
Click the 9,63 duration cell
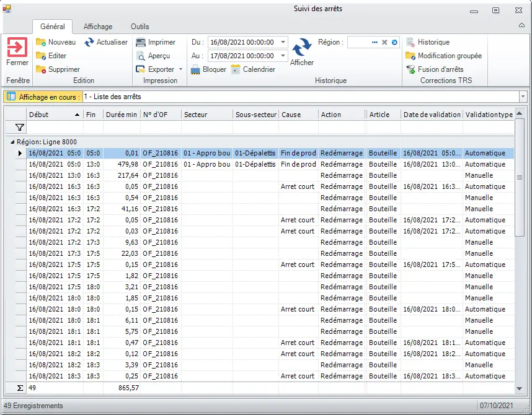122,242
